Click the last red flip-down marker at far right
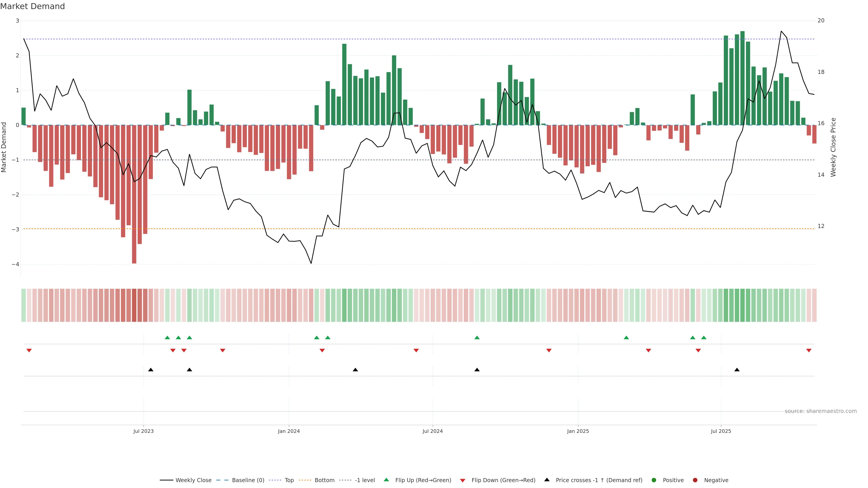This screenshot has height=488, width=868. click(809, 351)
